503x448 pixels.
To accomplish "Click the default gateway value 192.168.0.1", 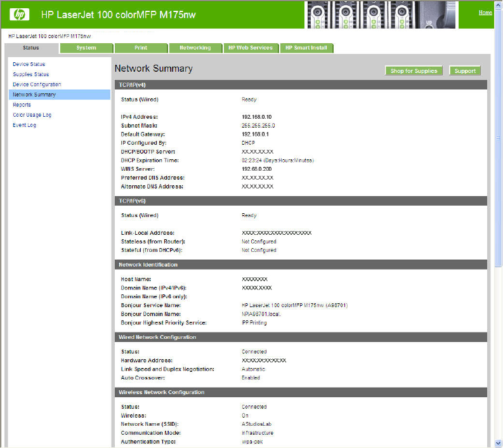I will click(256, 134).
